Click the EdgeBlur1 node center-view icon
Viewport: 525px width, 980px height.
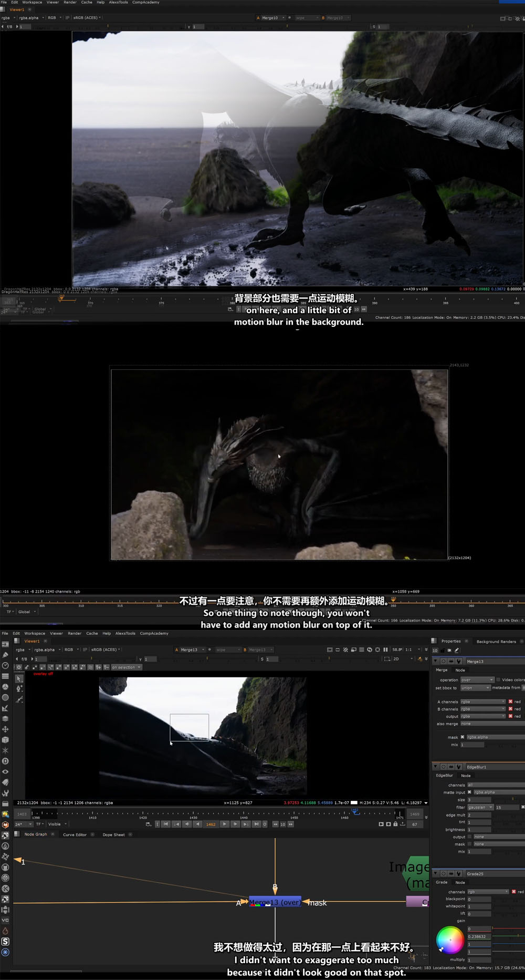point(444,767)
